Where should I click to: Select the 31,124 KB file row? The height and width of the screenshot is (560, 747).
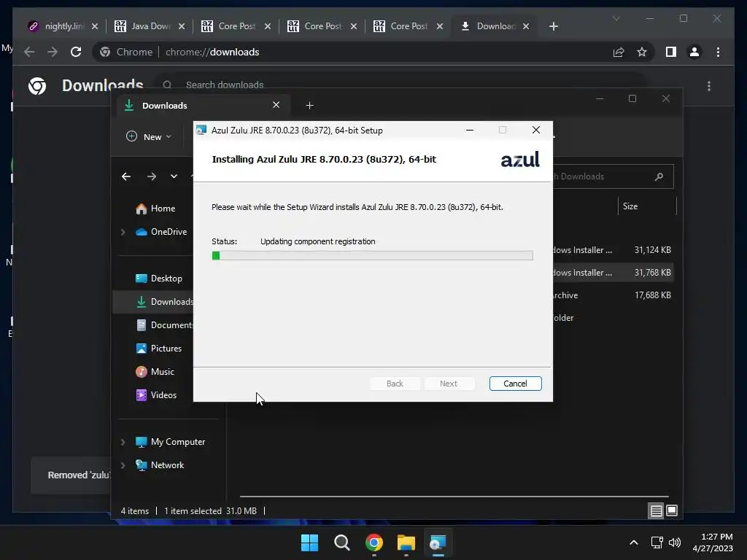click(613, 250)
